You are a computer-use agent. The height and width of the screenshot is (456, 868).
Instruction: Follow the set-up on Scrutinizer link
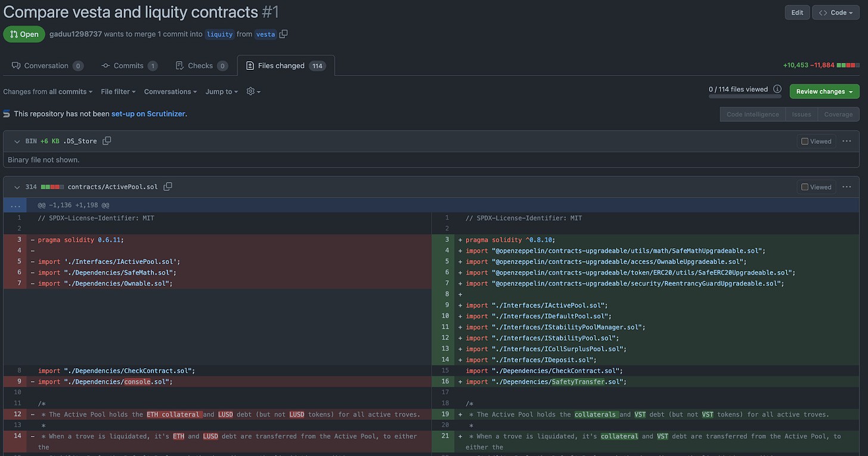(148, 113)
